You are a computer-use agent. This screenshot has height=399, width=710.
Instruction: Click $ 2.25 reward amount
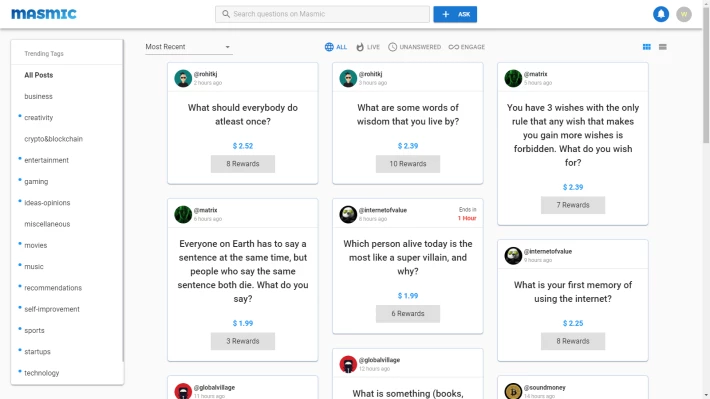click(573, 323)
